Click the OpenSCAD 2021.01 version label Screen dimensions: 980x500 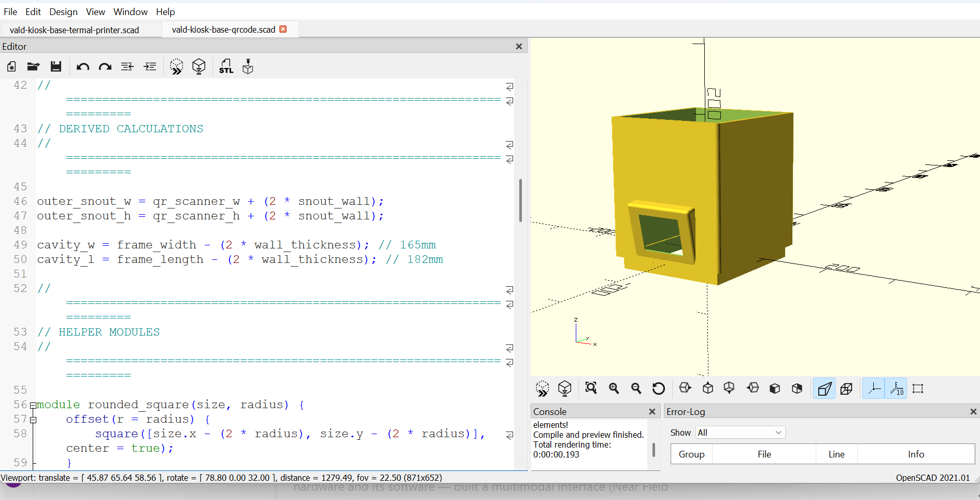933,478
